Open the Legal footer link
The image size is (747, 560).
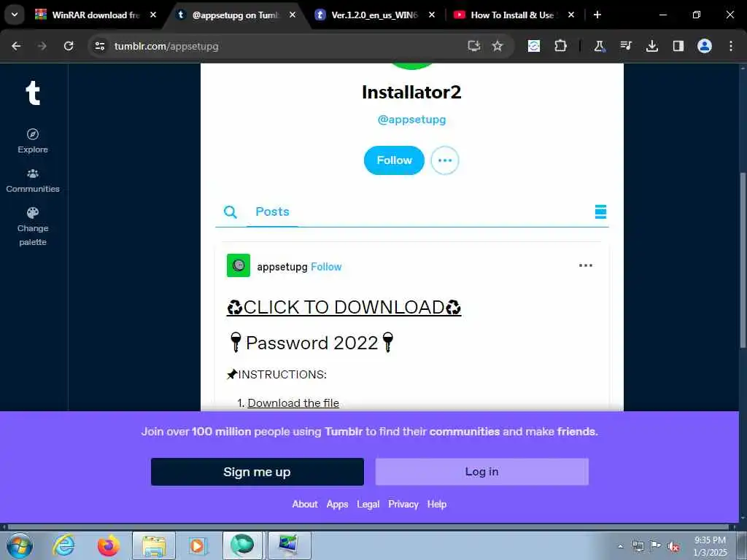click(x=368, y=505)
